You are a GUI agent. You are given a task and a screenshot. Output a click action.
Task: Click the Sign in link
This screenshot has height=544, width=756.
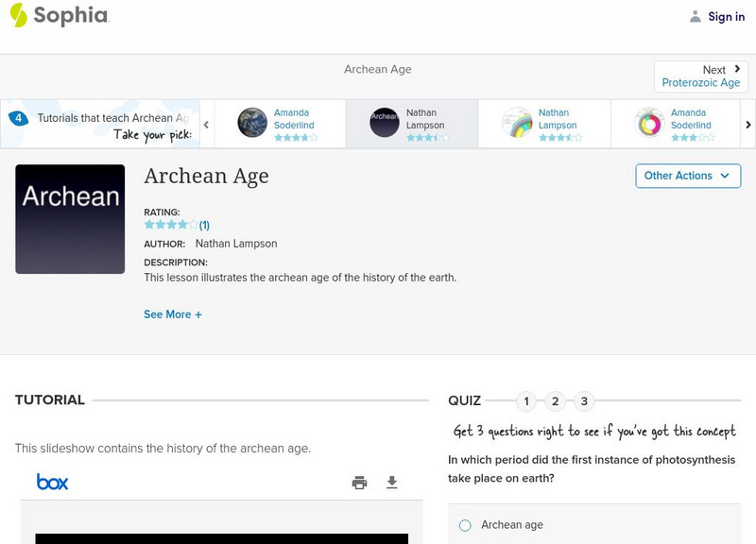coord(725,16)
